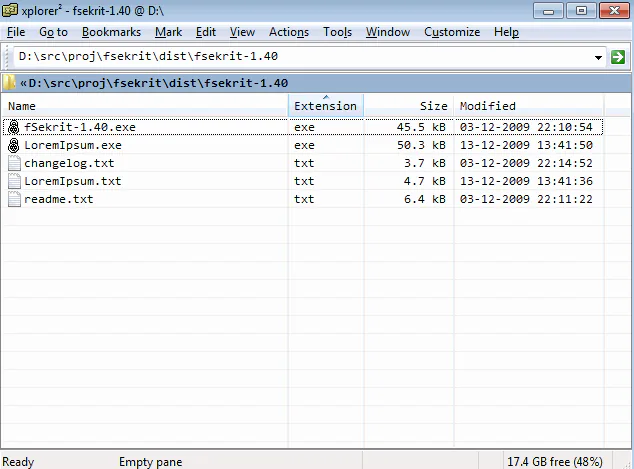Click the Modified column header

click(x=529, y=106)
